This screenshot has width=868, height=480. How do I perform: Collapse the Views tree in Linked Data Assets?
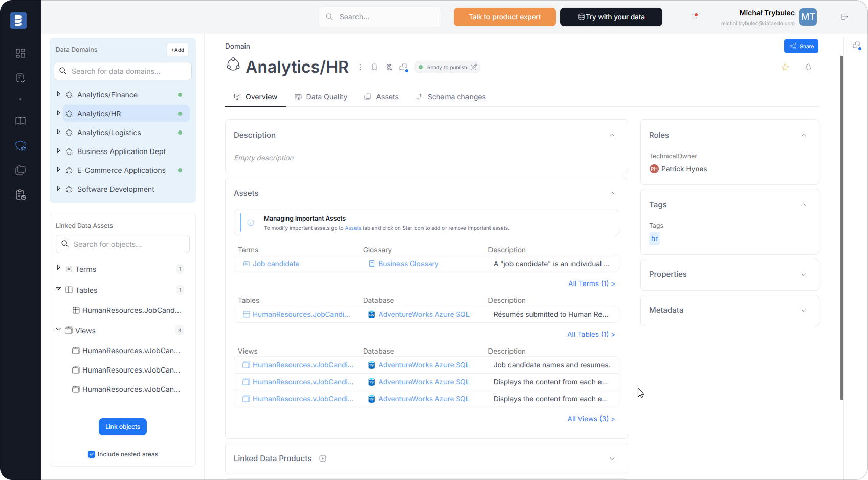point(58,330)
